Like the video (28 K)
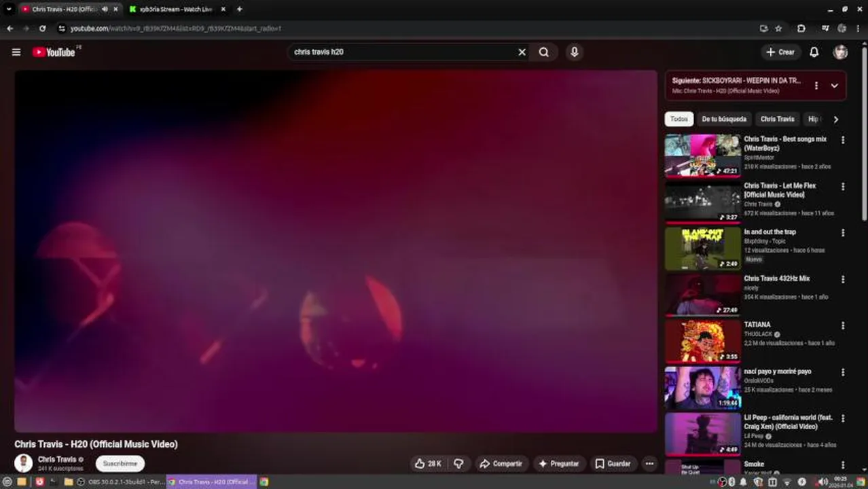868x489 pixels. pyautogui.click(x=428, y=463)
